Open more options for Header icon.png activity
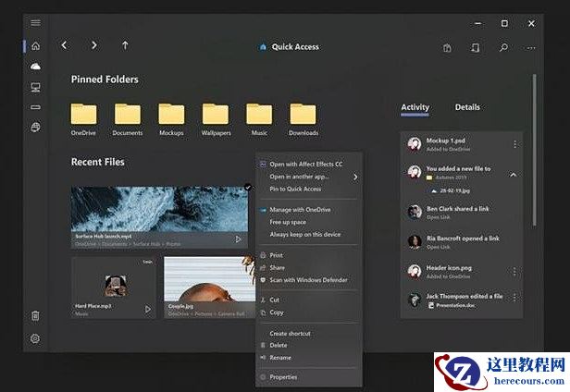The width and height of the screenshot is (570, 392). click(514, 272)
